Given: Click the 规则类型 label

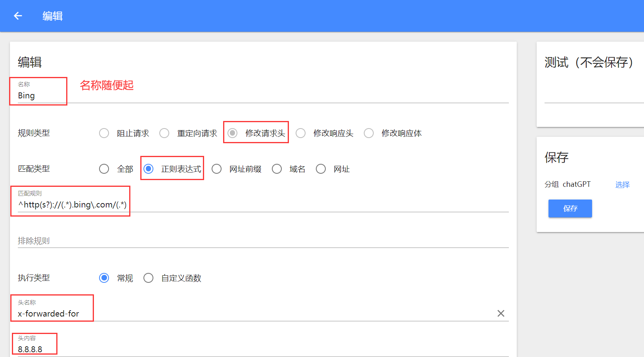Looking at the screenshot, I should point(34,133).
